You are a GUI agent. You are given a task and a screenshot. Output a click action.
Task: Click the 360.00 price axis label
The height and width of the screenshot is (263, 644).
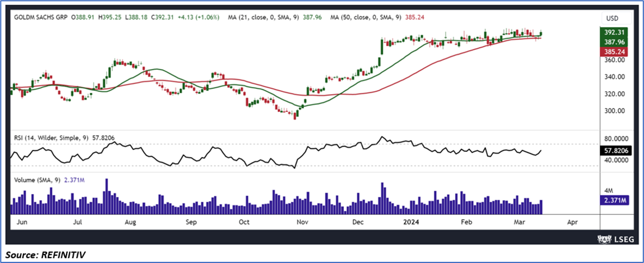[613, 60]
